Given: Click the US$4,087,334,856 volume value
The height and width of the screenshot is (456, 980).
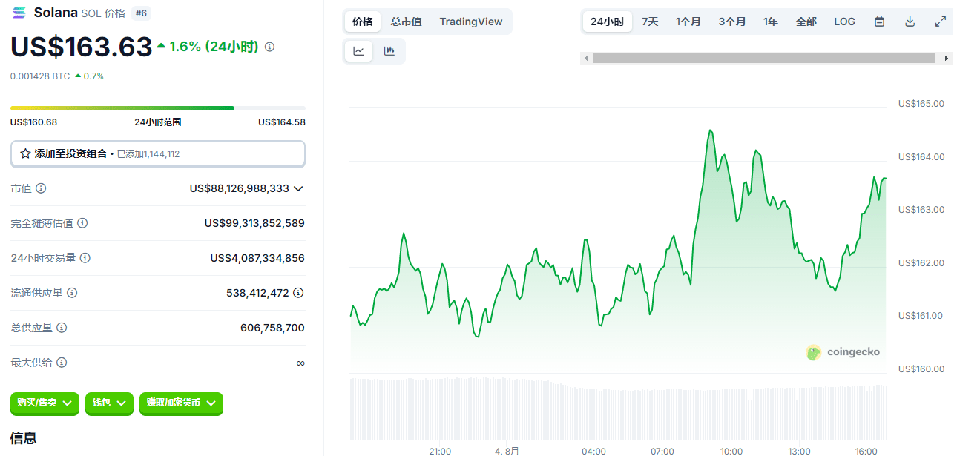Looking at the screenshot, I should 257,258.
